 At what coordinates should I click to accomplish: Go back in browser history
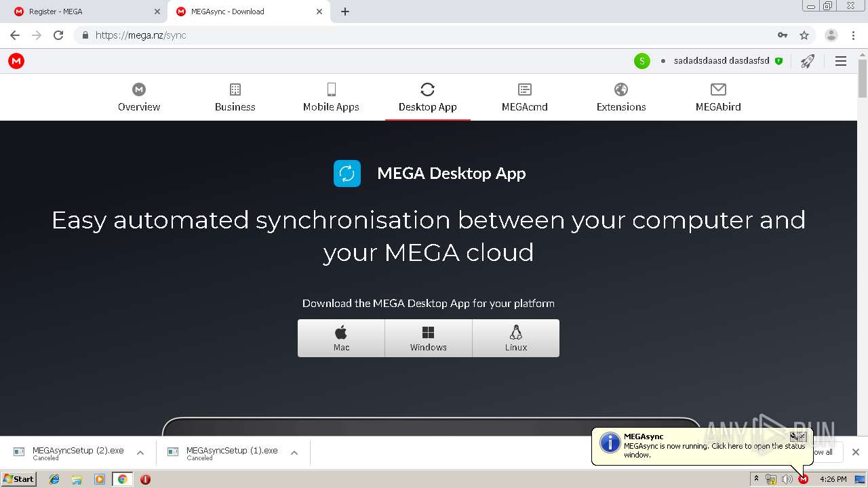(x=15, y=35)
